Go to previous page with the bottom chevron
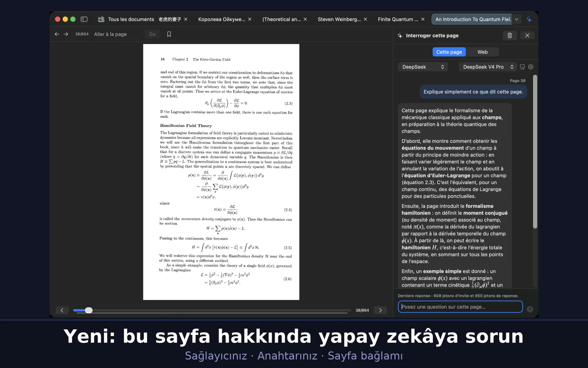The image size is (588, 368). coord(62,310)
